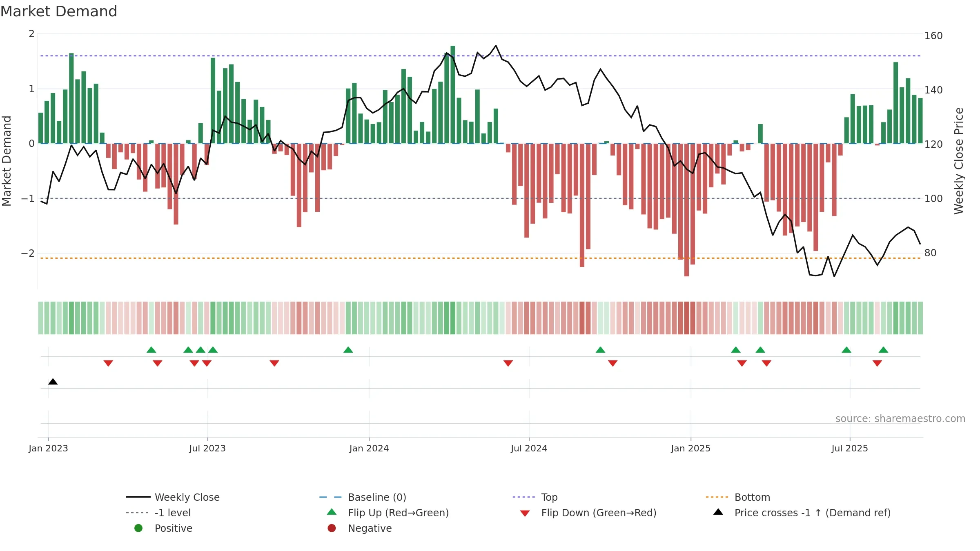The height and width of the screenshot is (551, 980).
Task: Click the flip-down triangle just before Jul 2024
Action: pos(508,363)
